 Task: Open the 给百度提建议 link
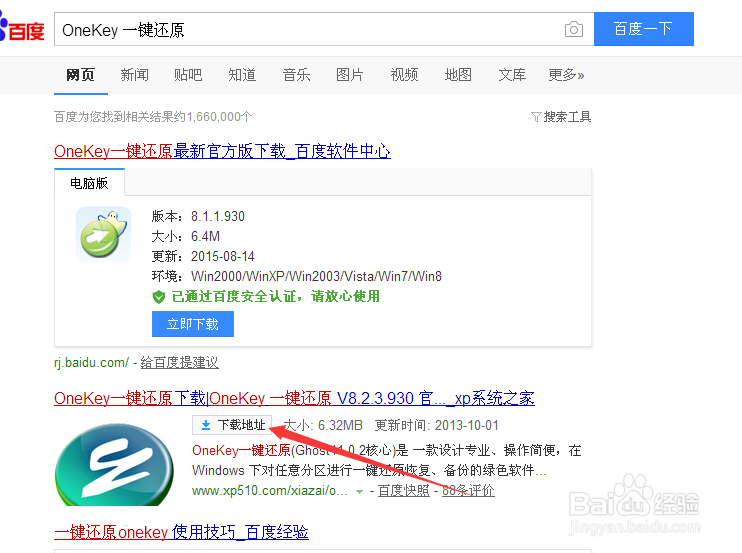tap(179, 363)
